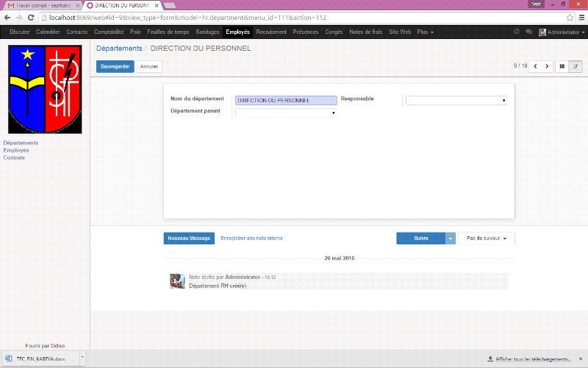Open conversations chat icon in navbar
Viewport: 588px width, 368px height.
coord(528,32)
